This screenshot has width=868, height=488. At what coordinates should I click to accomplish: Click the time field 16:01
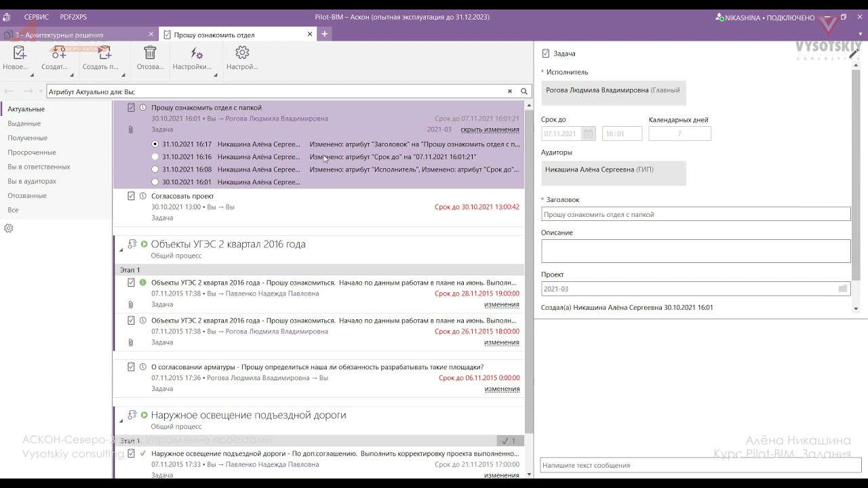pyautogui.click(x=622, y=134)
